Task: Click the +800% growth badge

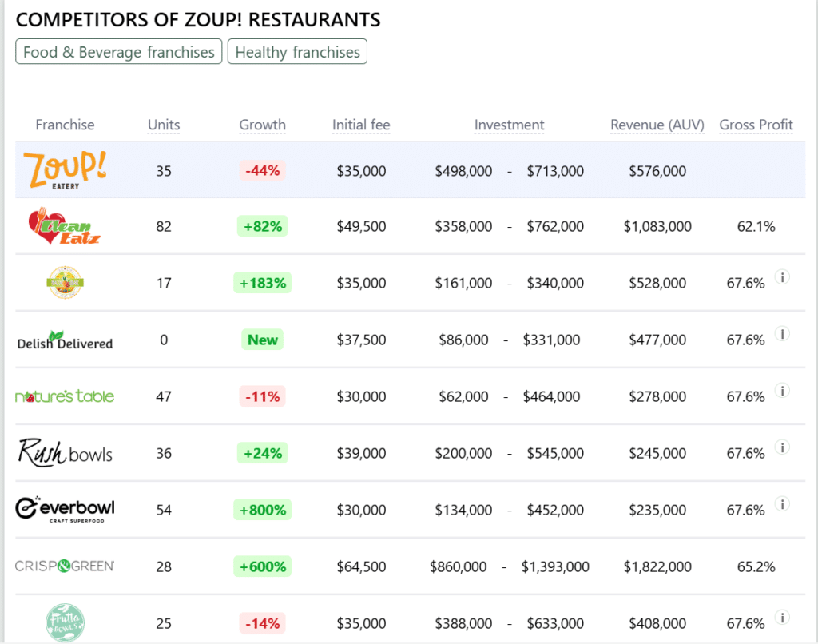Action: [x=262, y=510]
